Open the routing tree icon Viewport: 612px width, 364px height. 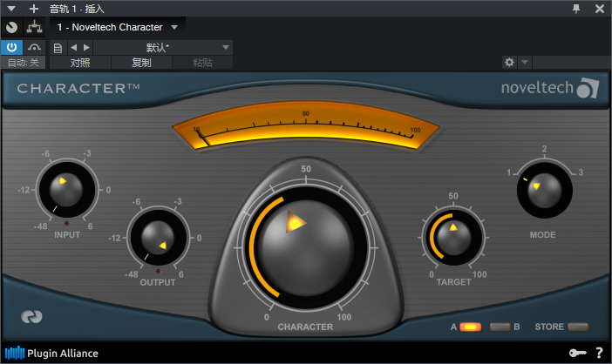34,27
